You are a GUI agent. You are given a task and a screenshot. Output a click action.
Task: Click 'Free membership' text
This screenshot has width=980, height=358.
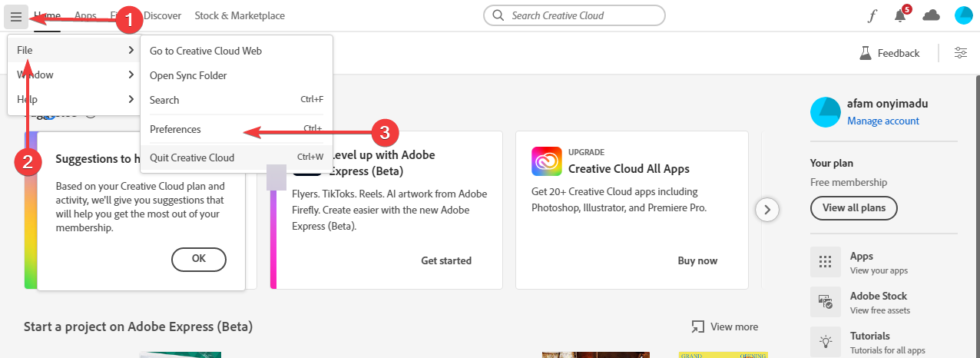[x=849, y=182]
